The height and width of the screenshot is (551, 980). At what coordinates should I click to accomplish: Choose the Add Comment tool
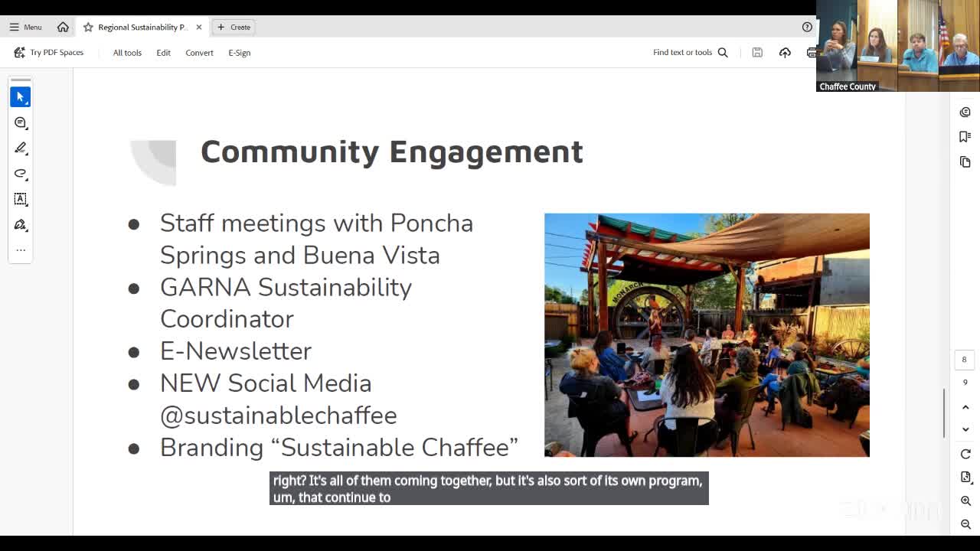21,122
